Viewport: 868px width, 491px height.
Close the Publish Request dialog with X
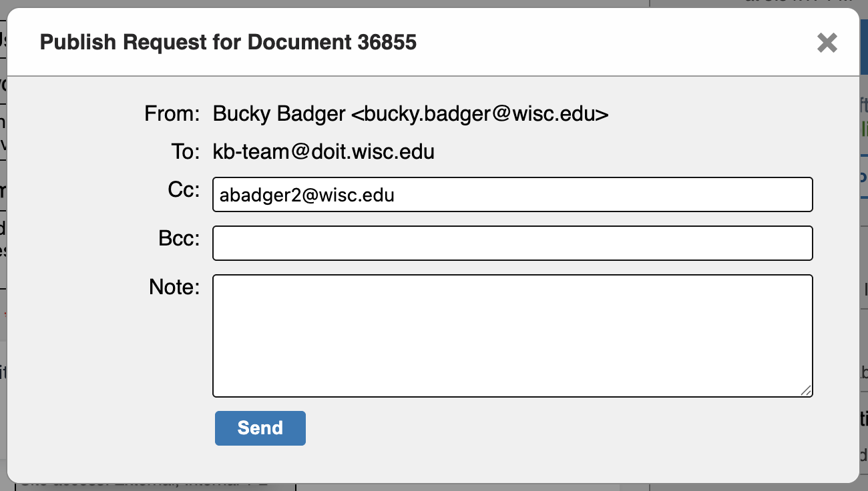click(827, 43)
